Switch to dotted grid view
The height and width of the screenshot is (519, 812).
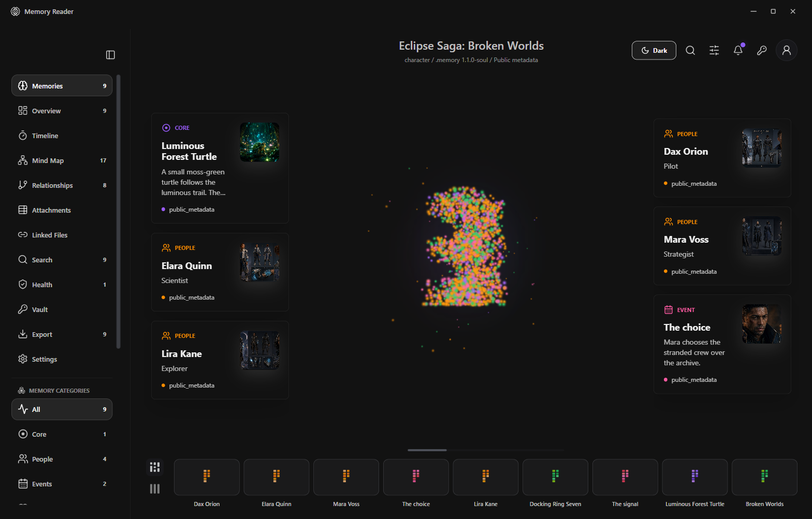click(155, 467)
